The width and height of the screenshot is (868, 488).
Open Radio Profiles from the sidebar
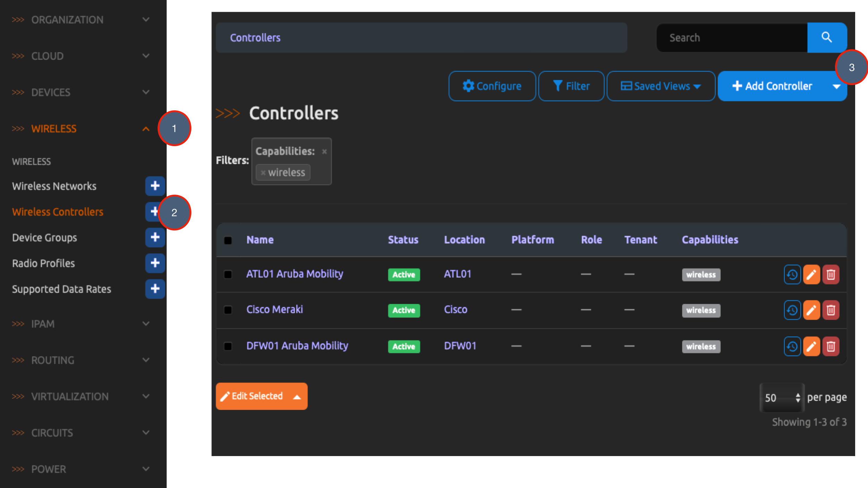click(43, 263)
